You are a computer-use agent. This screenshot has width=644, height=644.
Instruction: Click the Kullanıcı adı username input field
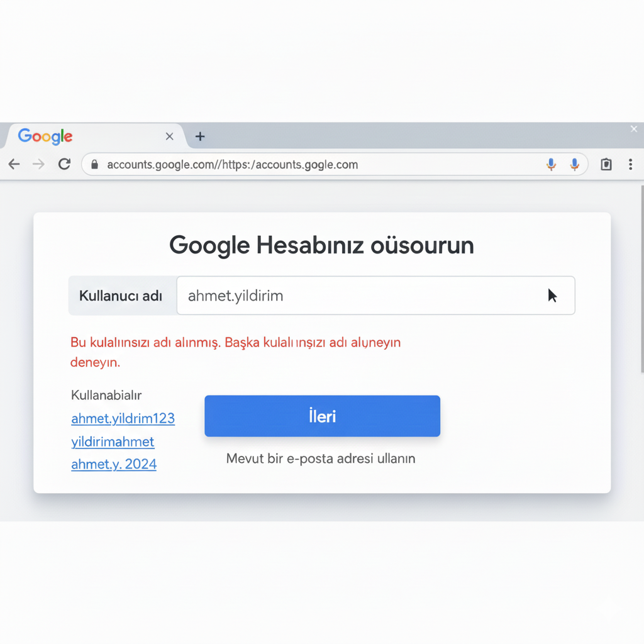pos(365,296)
